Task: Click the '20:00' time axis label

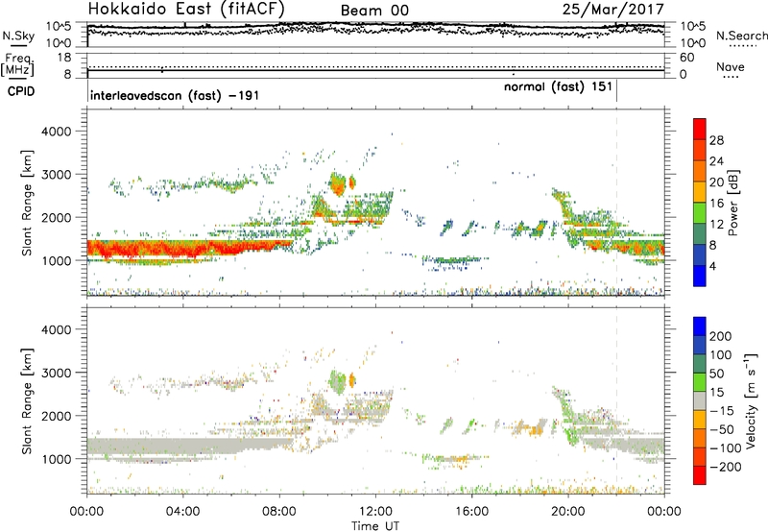Action: (x=568, y=512)
